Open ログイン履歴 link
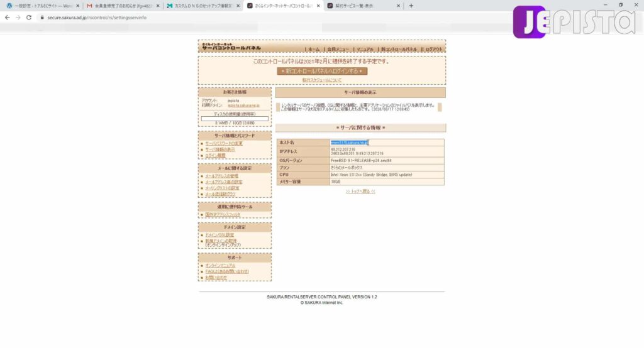 coord(215,156)
